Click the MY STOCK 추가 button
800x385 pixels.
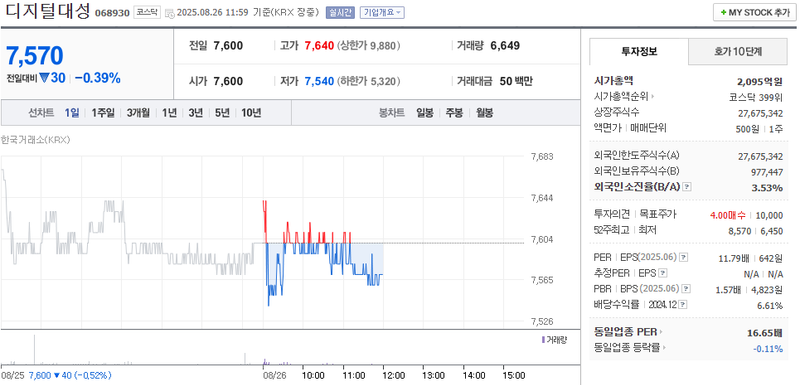(x=754, y=12)
